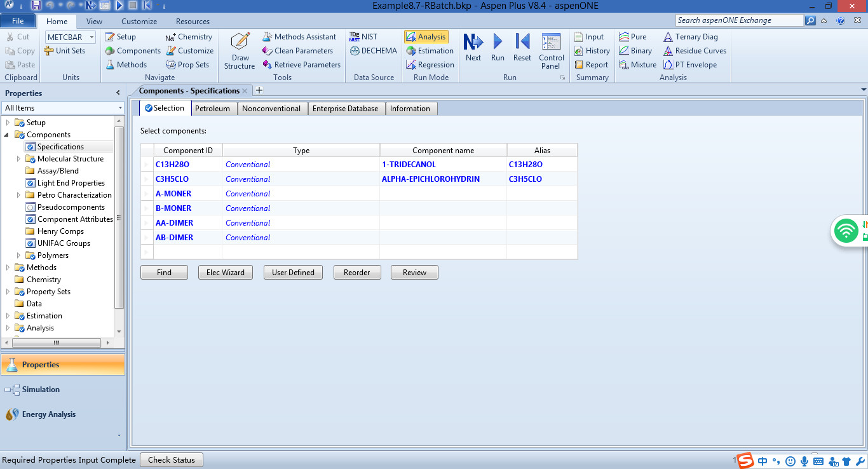Select Regression run mode
The image size is (868, 469).
430,65
